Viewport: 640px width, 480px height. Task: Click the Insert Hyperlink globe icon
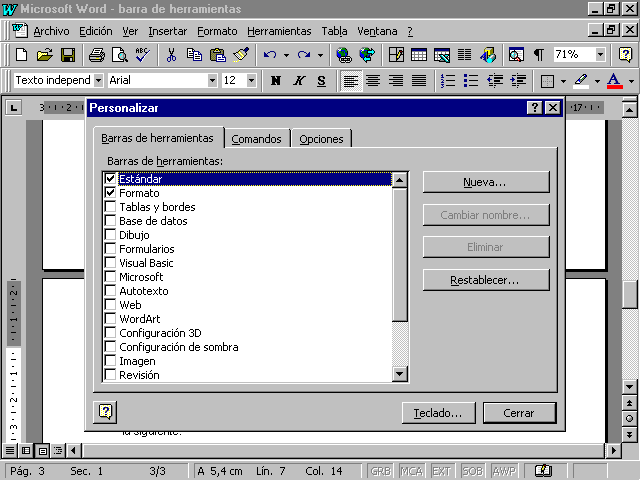click(344, 54)
